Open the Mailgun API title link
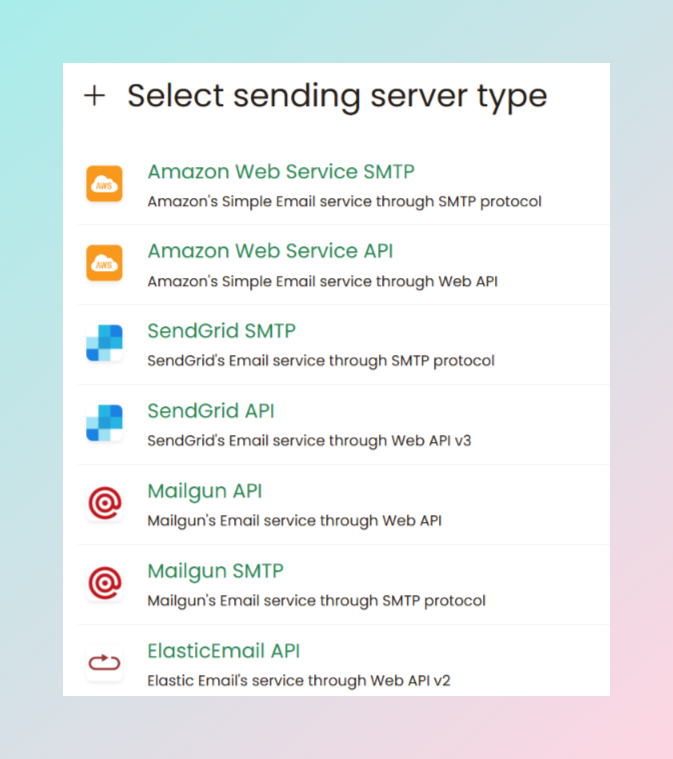Viewport: 673px width, 759px height. pyautogui.click(x=205, y=491)
